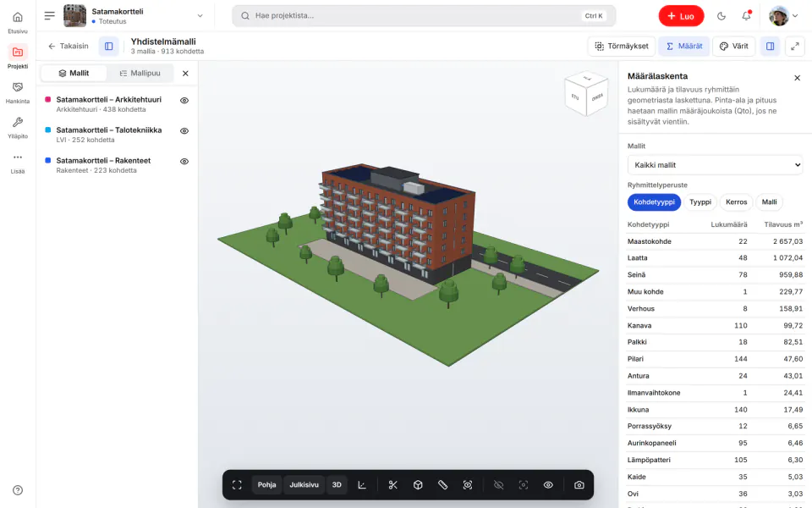
Task: Select the Seinä table row
Action: click(716, 275)
